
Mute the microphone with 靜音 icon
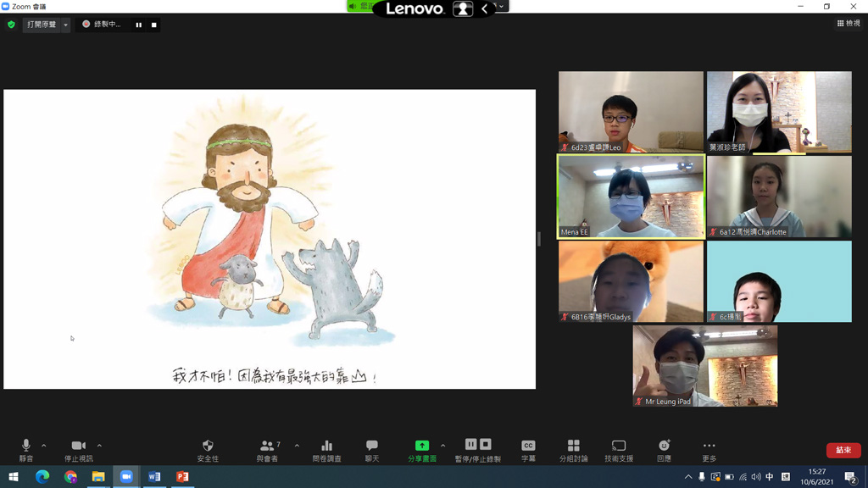point(25,446)
